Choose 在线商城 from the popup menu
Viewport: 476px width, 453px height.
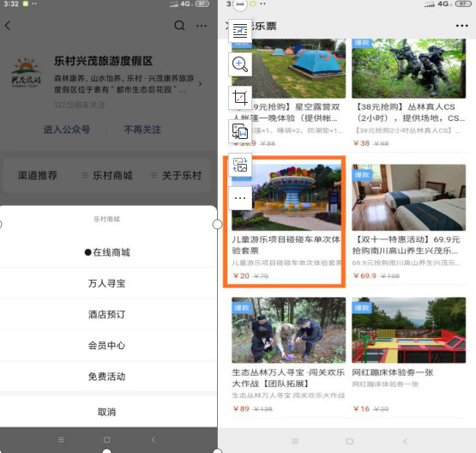coord(107,252)
